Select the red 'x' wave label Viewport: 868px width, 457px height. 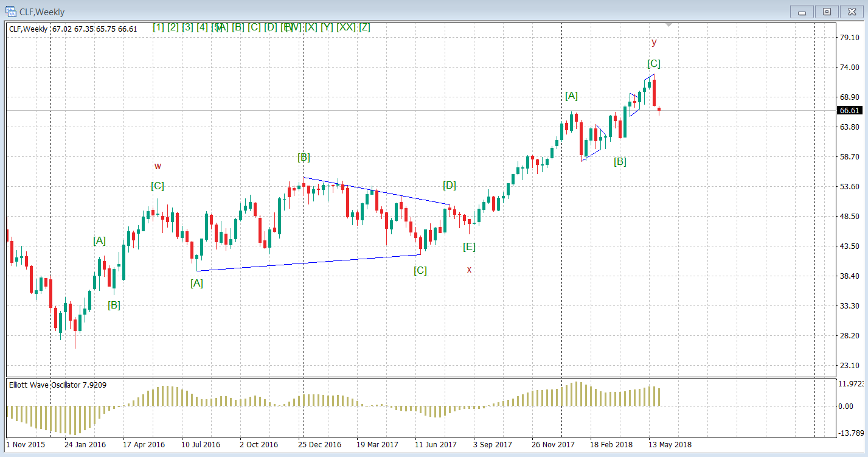tap(469, 270)
